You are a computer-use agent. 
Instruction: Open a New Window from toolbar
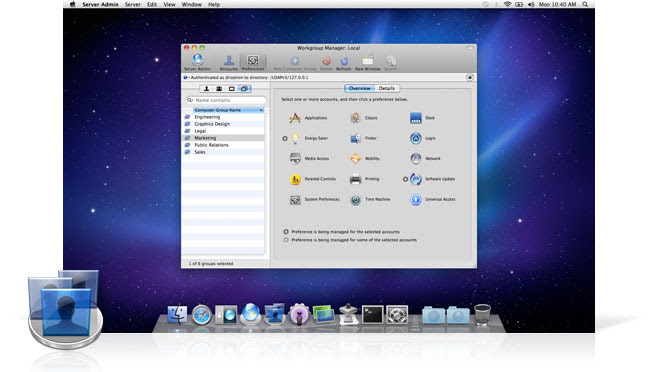click(x=368, y=63)
